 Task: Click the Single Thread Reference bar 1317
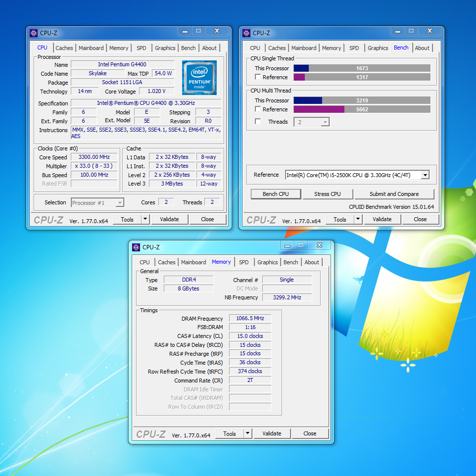point(362,77)
